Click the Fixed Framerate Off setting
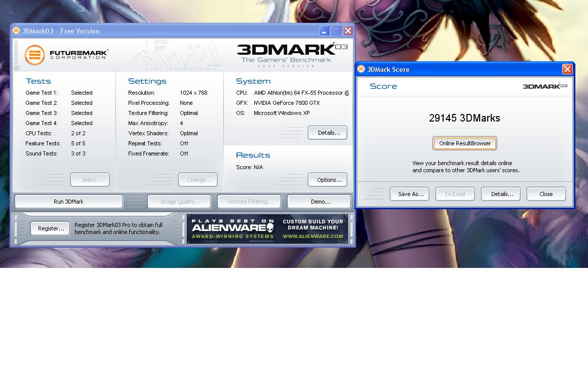 pyautogui.click(x=158, y=153)
